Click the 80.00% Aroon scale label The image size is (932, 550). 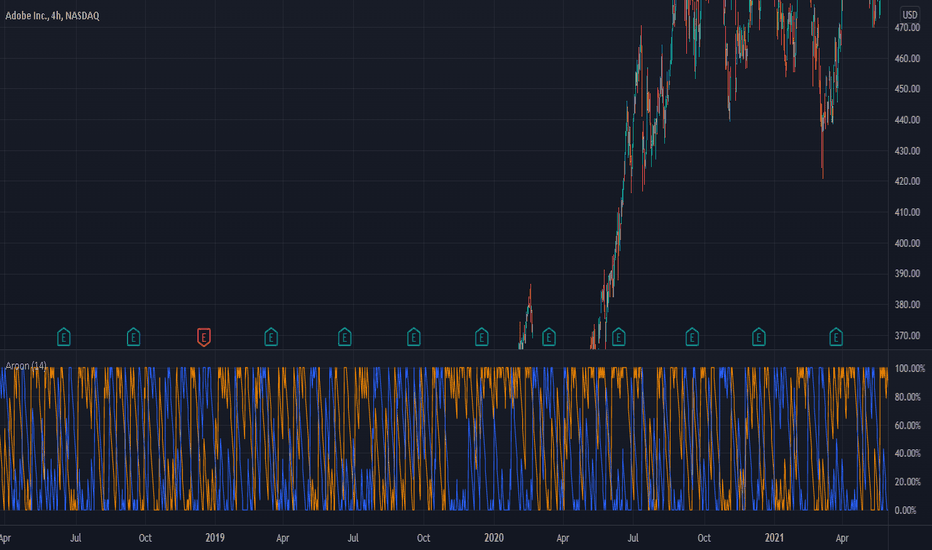point(908,397)
